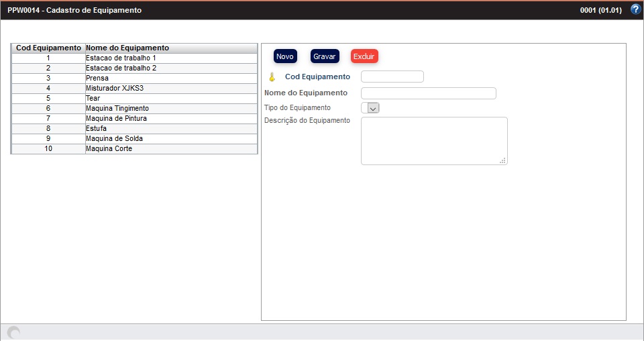Image resolution: width=644 pixels, height=341 pixels.
Task: Select the Prensa equipment row
Action: [x=97, y=79]
